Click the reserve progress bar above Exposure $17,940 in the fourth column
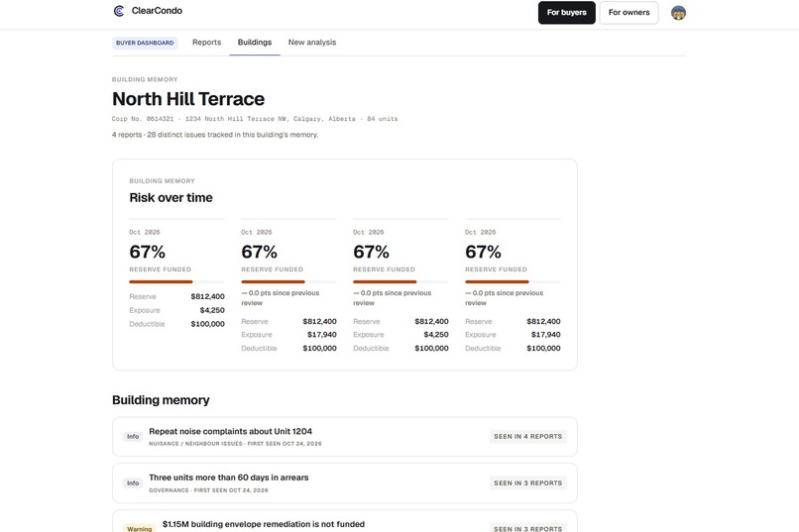Screen dimensions: 799x532 [x=513, y=281]
